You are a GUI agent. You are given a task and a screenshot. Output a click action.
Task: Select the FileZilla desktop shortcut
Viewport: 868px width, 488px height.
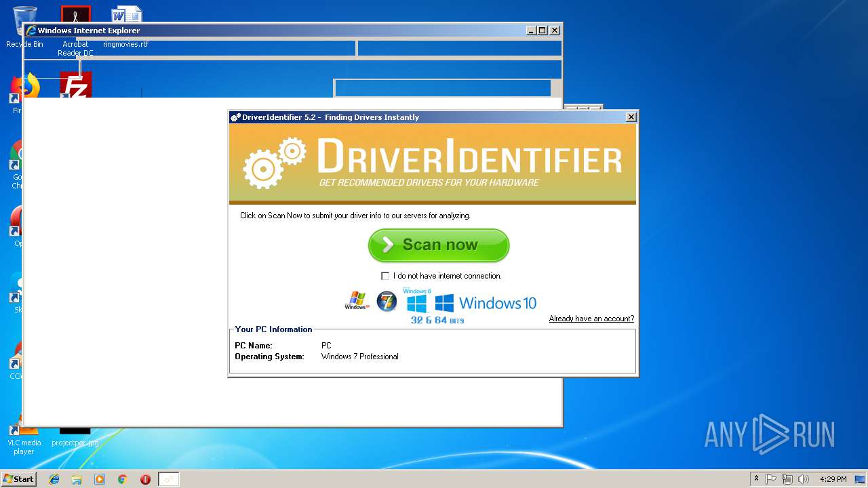click(75, 86)
